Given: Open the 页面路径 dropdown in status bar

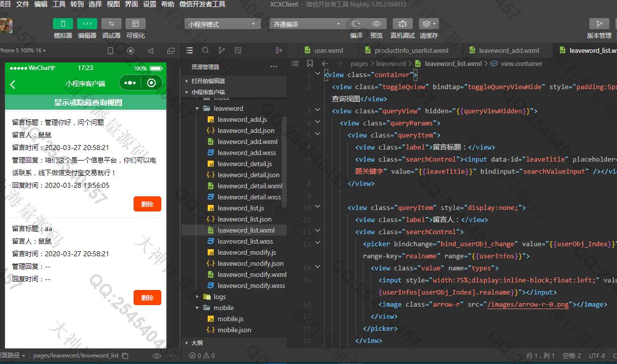Looking at the screenshot, I should 13,355.
